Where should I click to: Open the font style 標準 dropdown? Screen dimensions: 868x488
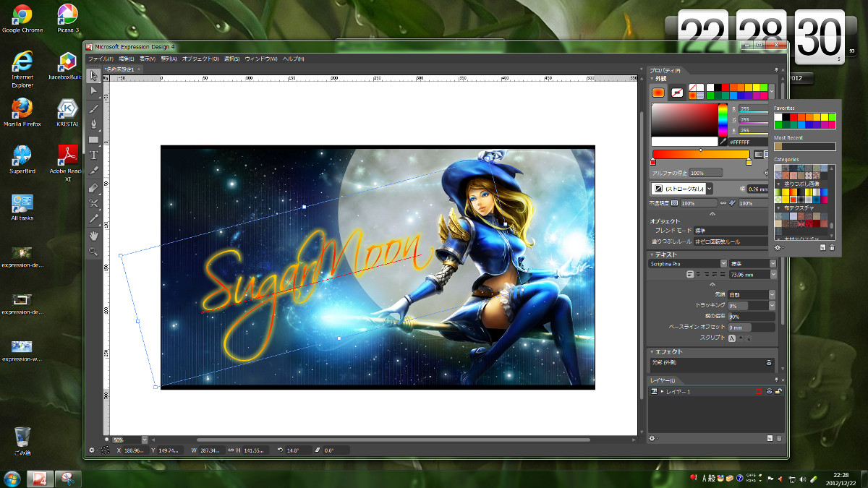tap(773, 264)
